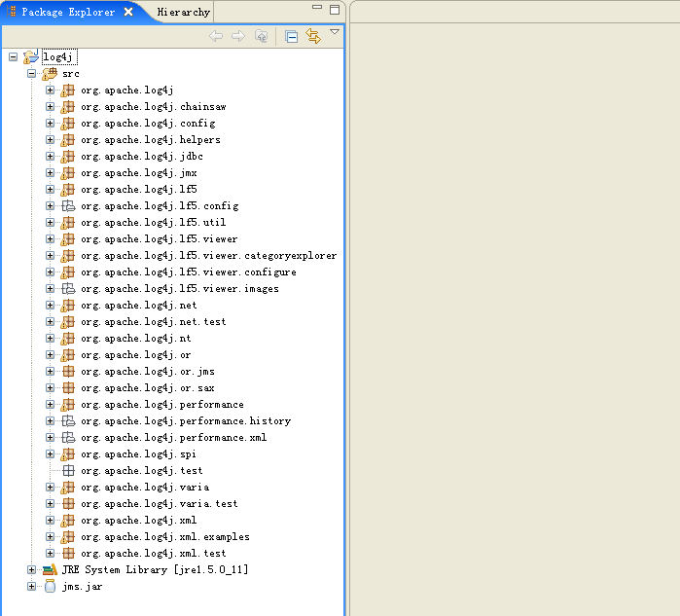Select org.apache.log4j.varia row
This screenshot has width=680, height=616.
click(x=145, y=488)
